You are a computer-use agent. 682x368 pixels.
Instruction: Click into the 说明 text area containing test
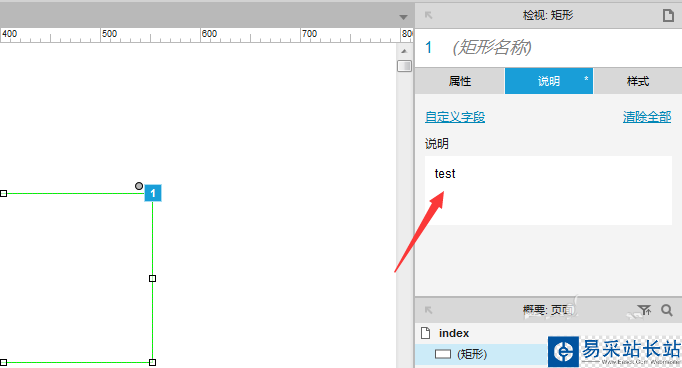(548, 190)
